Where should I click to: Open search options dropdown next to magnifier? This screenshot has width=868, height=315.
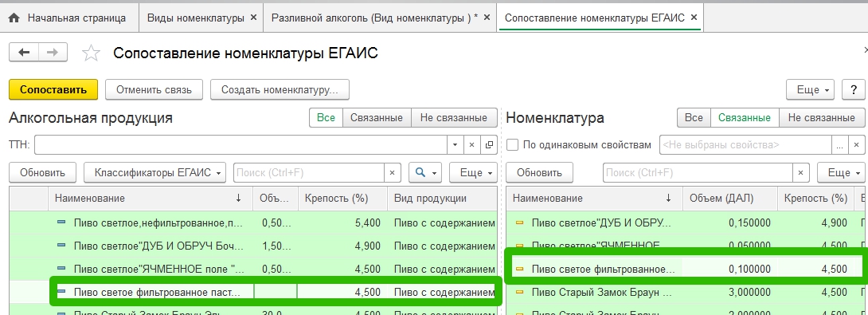click(x=436, y=172)
